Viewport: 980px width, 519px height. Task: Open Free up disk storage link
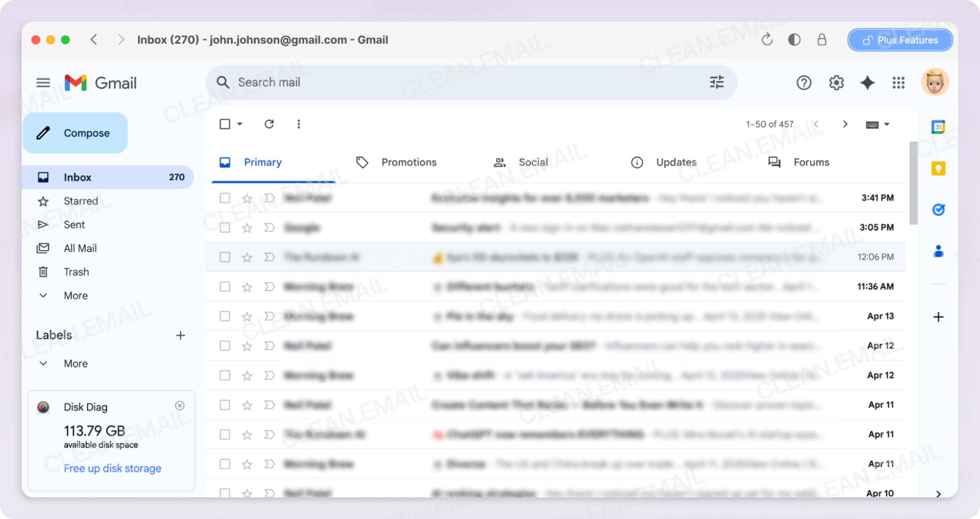(112, 468)
